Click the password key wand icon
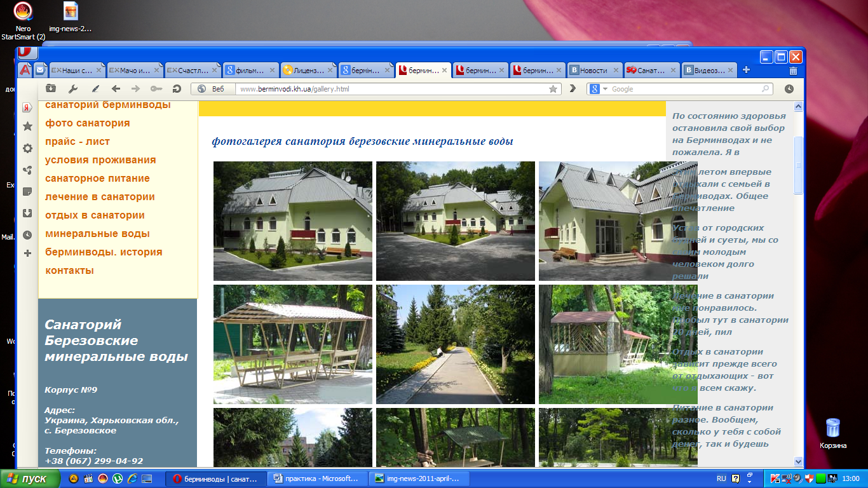The image size is (868, 488). [x=156, y=89]
